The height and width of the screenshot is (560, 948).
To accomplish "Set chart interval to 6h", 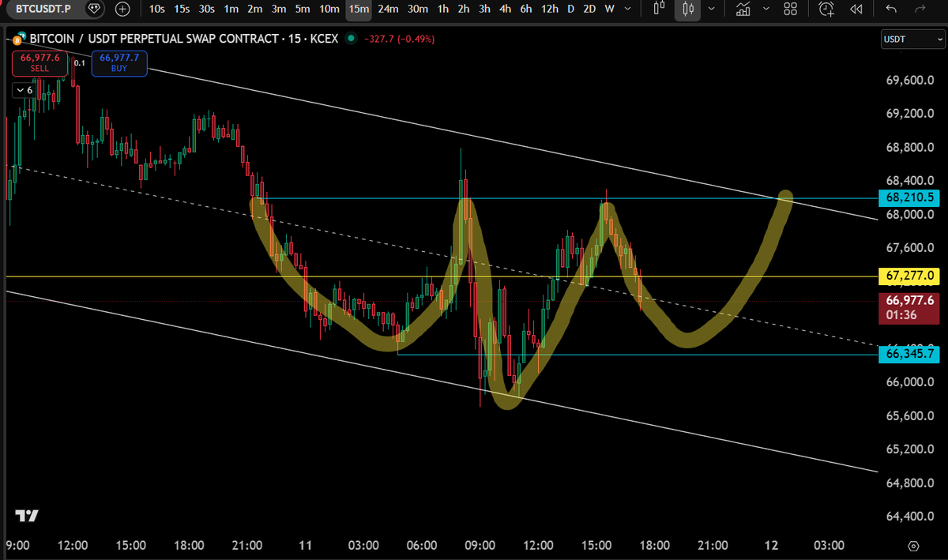I will (525, 9).
